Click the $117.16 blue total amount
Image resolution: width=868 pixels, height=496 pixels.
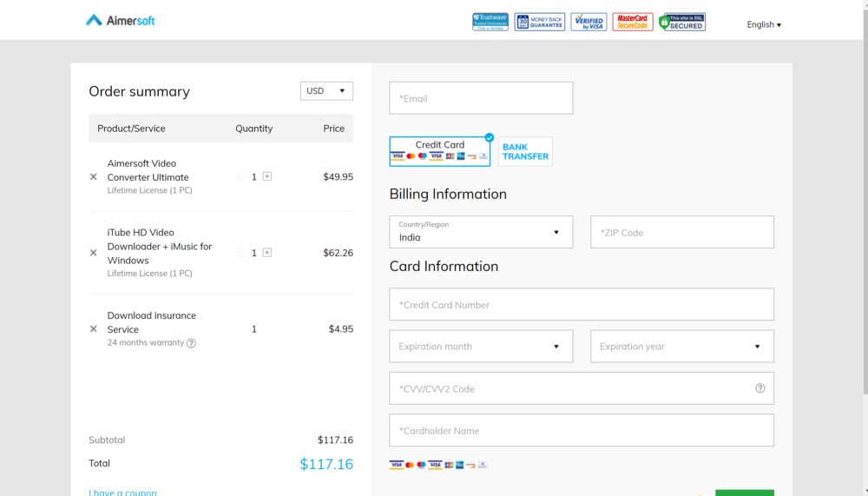(326, 464)
